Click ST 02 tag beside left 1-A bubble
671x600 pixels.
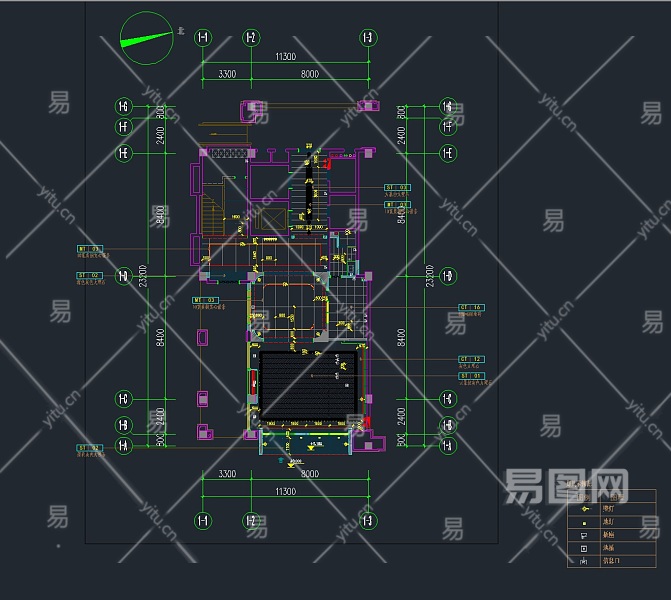coord(90,448)
